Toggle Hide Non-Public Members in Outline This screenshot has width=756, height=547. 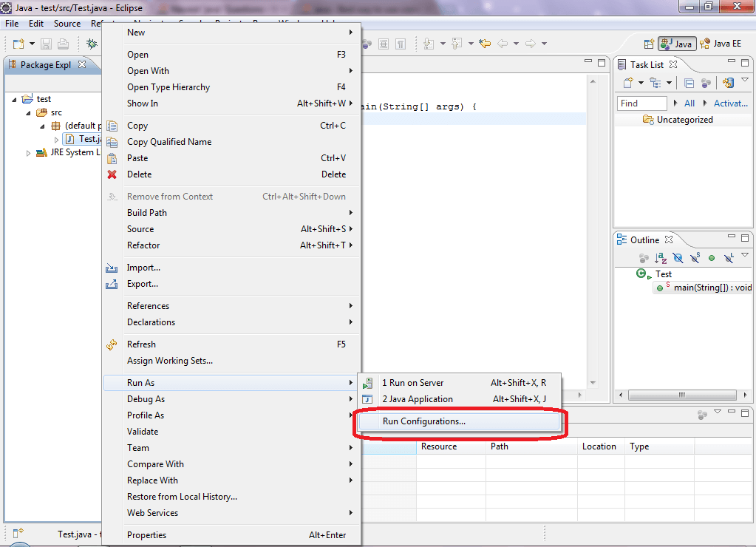point(712,258)
